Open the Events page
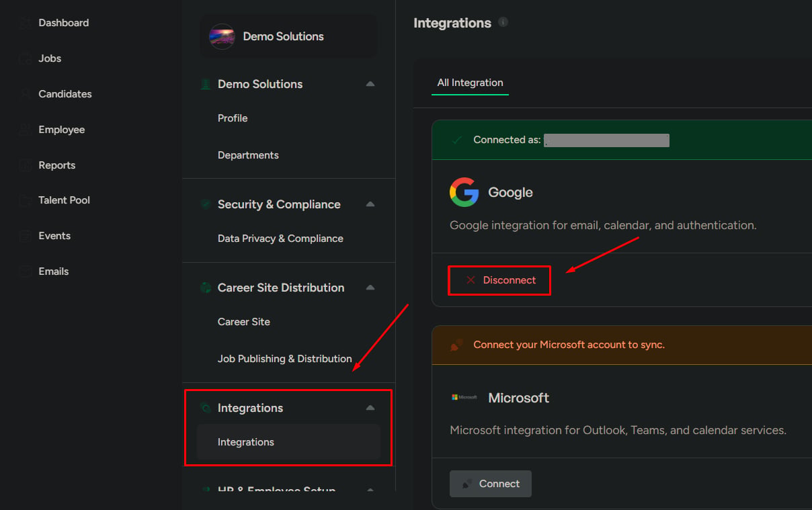Screen dimensions: 812x510 (x=54, y=236)
